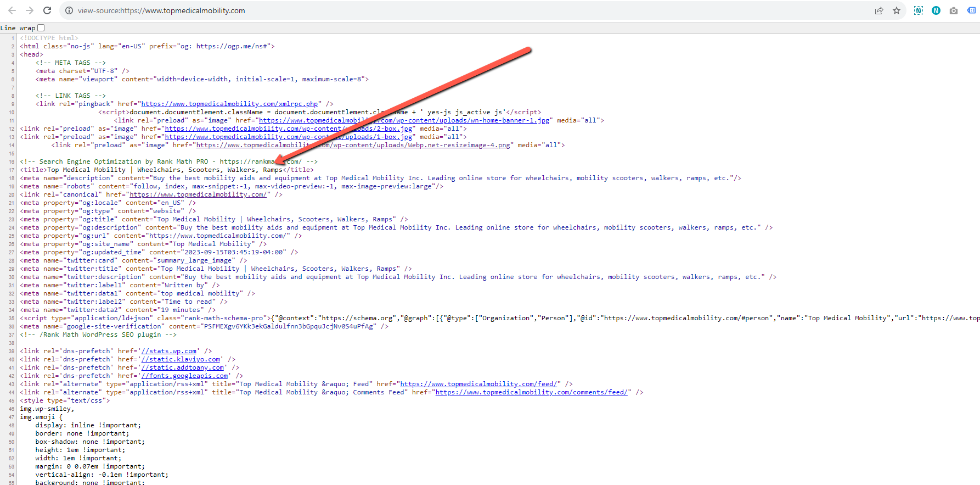The height and width of the screenshot is (485, 980).
Task: Click the meta name="robots" line
Action: click(232, 186)
